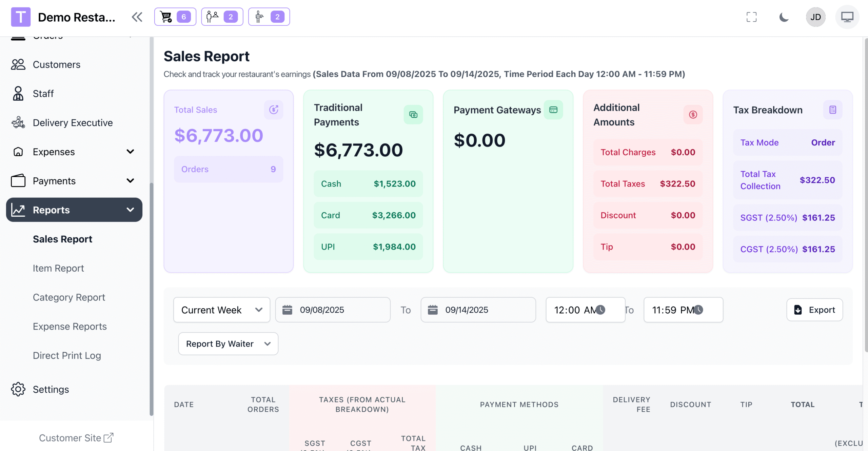Click the 12:00 AM time input field

click(576, 310)
